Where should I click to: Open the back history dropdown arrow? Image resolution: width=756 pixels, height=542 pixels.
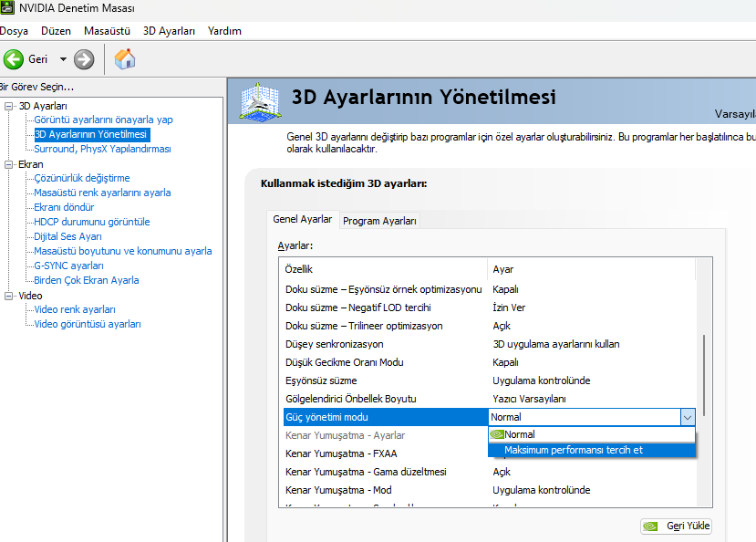[x=63, y=59]
